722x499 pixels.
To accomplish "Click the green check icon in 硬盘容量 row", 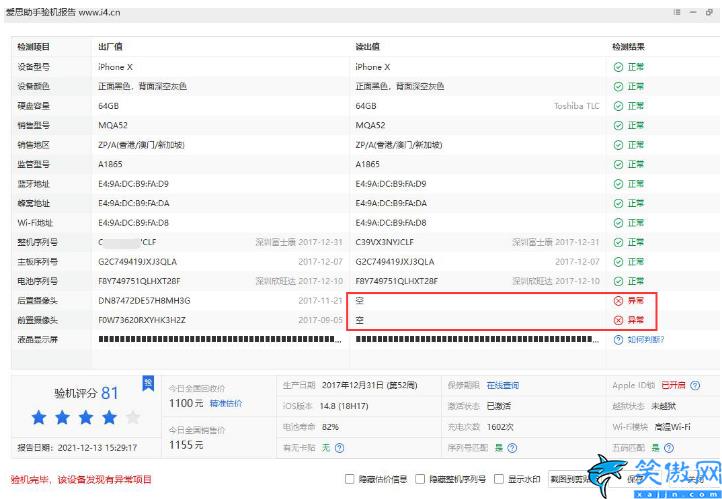I will [618, 106].
